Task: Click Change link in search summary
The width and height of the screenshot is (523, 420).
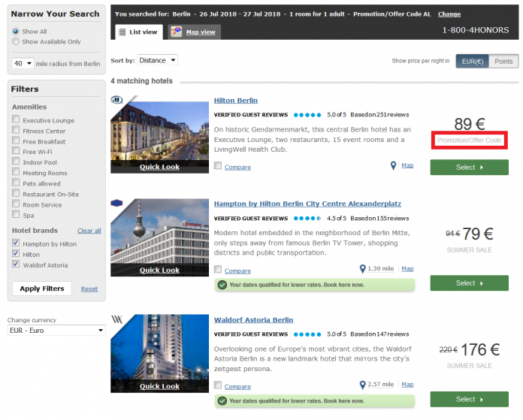Action: coord(449,14)
